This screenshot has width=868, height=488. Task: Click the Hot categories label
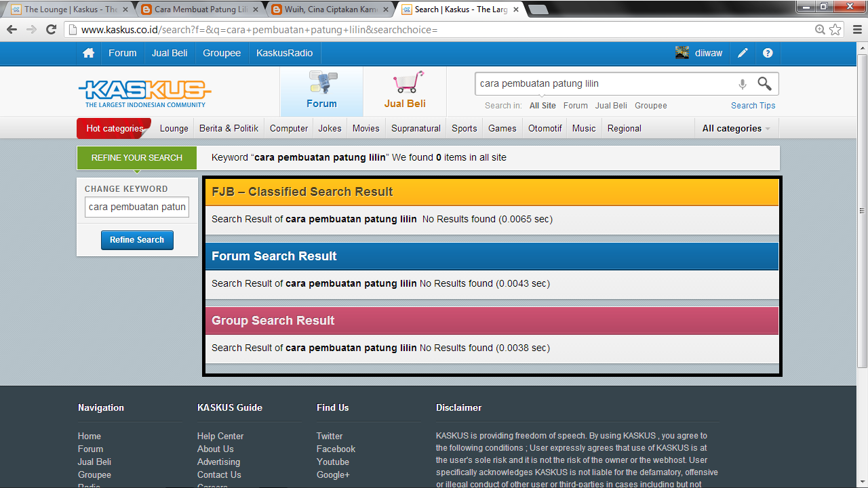115,128
